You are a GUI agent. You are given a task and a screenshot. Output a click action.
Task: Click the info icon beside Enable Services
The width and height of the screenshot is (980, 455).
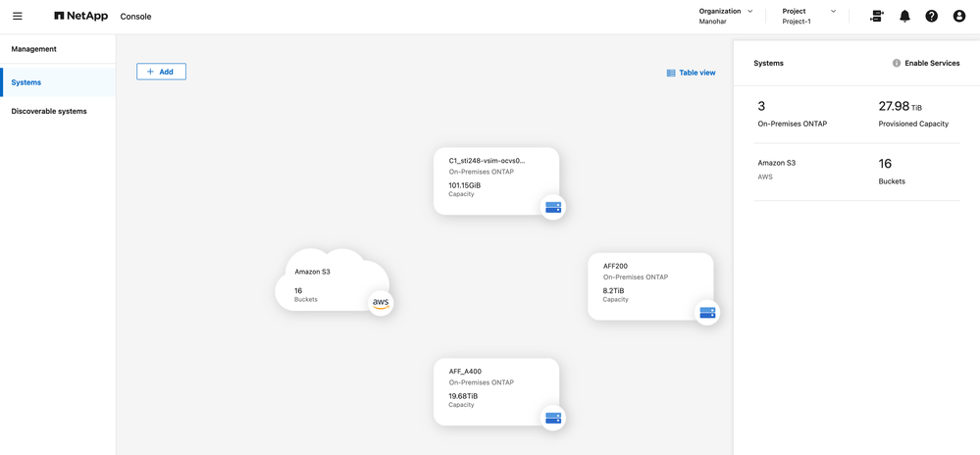[x=897, y=63]
